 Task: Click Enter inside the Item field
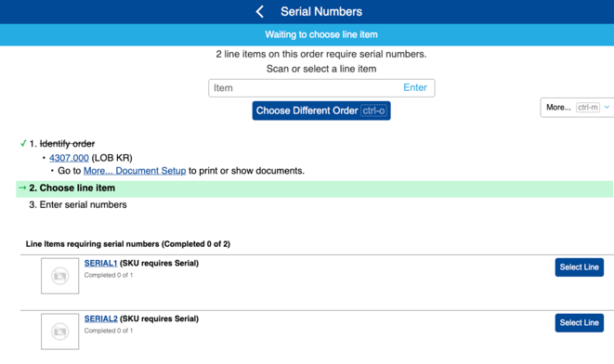tap(415, 87)
